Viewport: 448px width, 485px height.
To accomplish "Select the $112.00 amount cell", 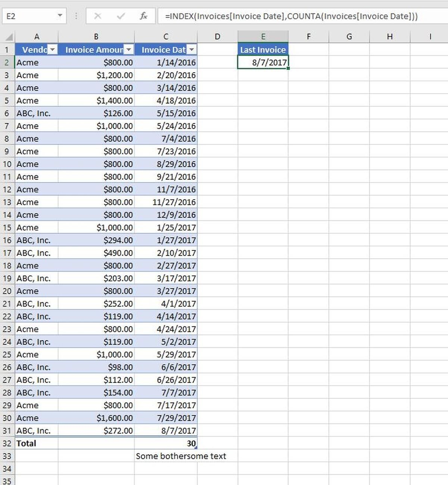I will click(x=96, y=380).
